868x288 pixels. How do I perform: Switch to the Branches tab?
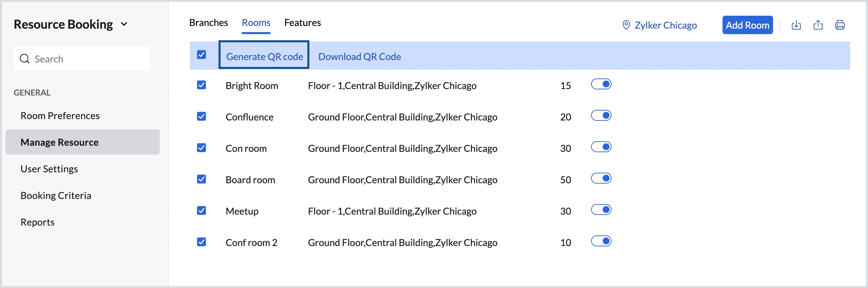click(x=208, y=23)
